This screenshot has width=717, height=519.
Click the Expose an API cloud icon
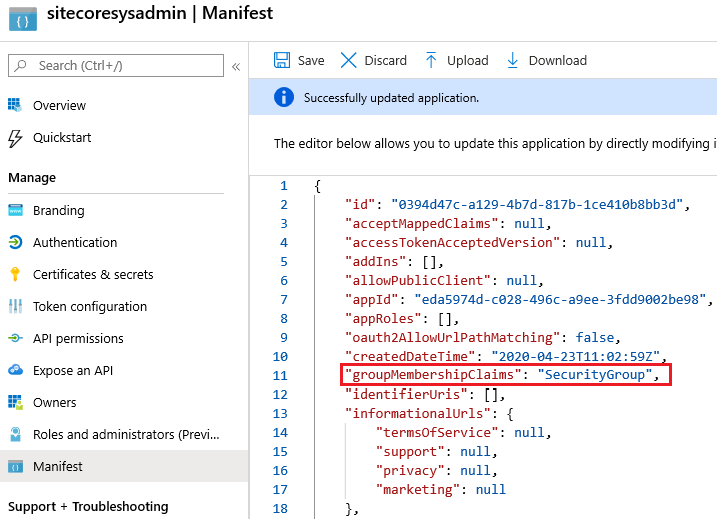coord(15,370)
